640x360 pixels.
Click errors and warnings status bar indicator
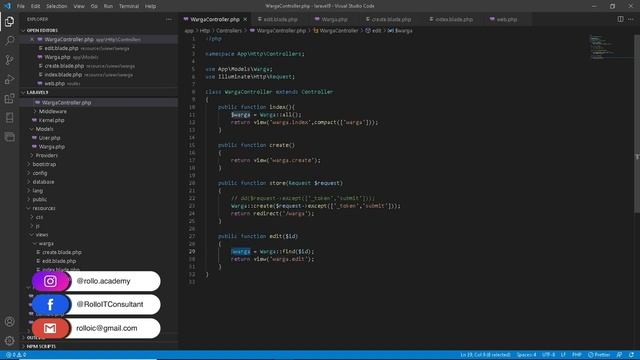[16, 355]
